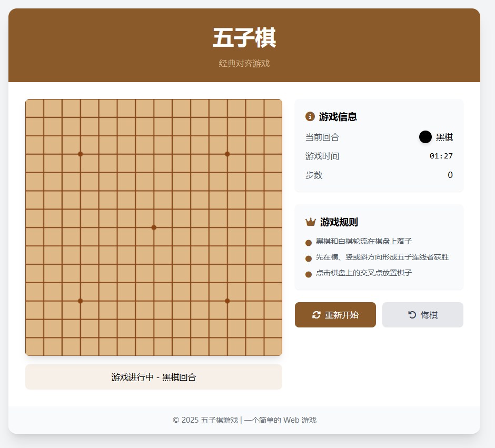
Task: Click the black stone indicator next to 黑棋
Action: point(425,136)
